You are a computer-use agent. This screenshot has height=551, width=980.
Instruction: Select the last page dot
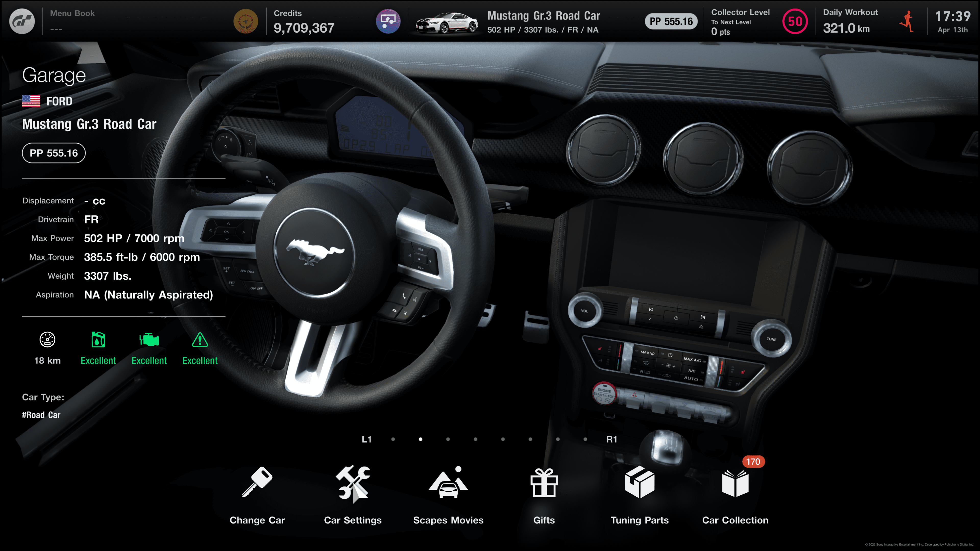(585, 439)
